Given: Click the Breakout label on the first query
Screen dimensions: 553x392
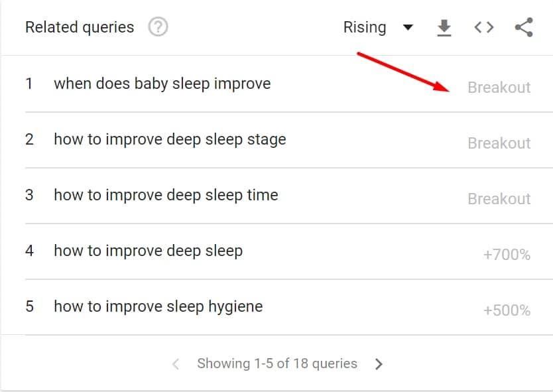Looking at the screenshot, I should [499, 88].
